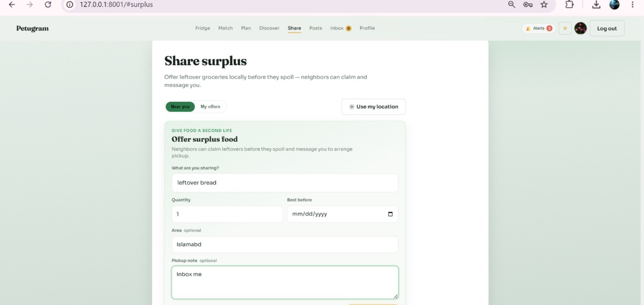
Task: Open the Discover tab
Action: pyautogui.click(x=269, y=28)
